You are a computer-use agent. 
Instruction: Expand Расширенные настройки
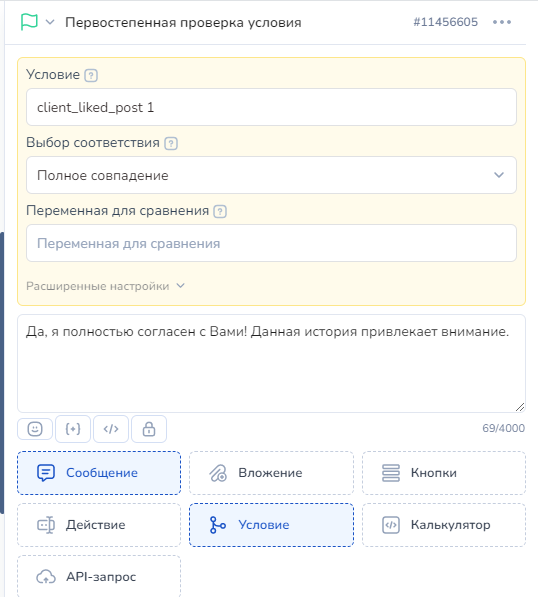(x=105, y=286)
